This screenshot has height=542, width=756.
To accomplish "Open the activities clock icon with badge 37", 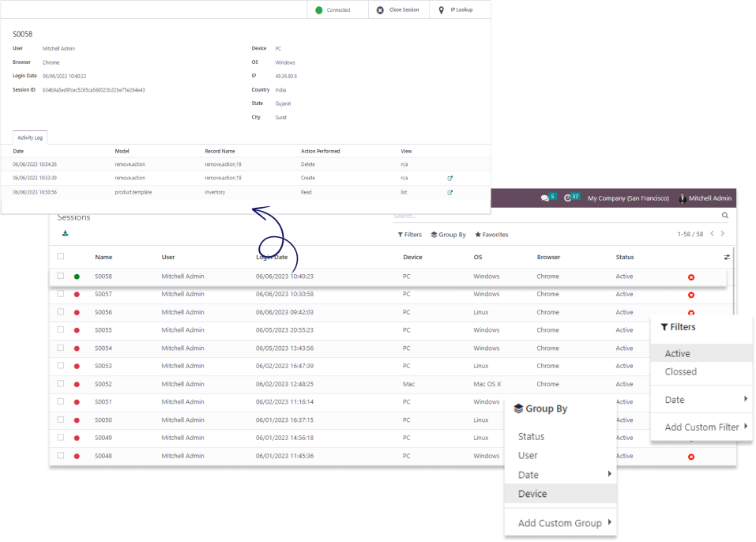I will tap(568, 198).
